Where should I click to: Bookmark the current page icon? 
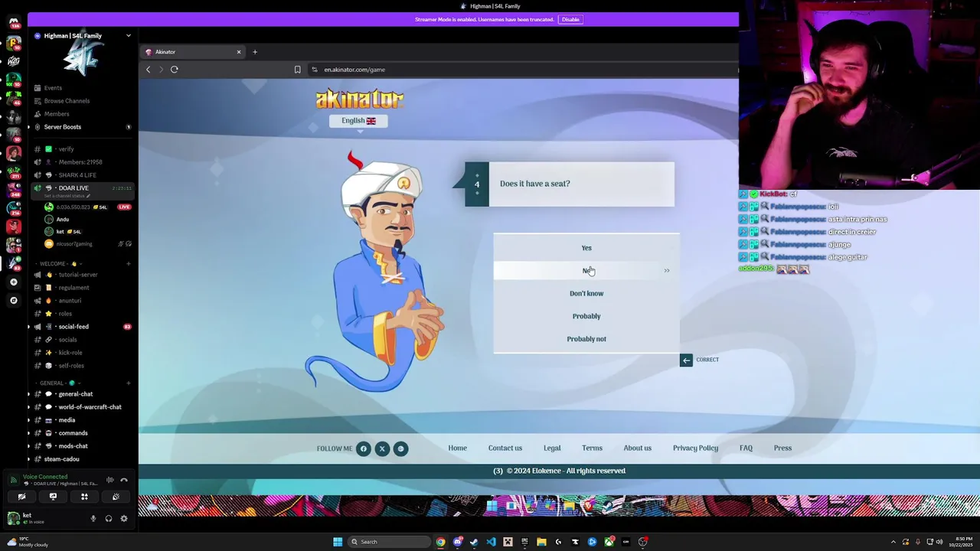pyautogui.click(x=297, y=70)
